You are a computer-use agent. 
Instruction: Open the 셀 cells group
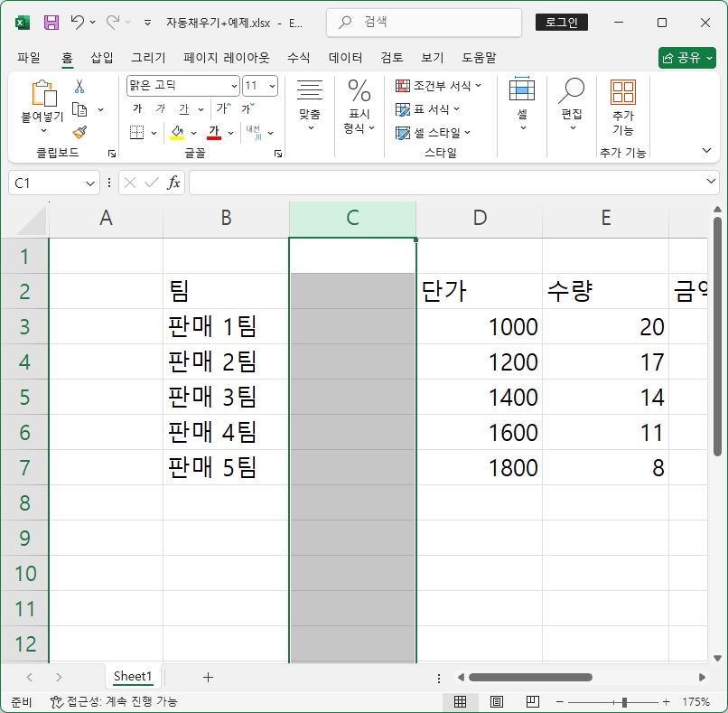(x=522, y=105)
